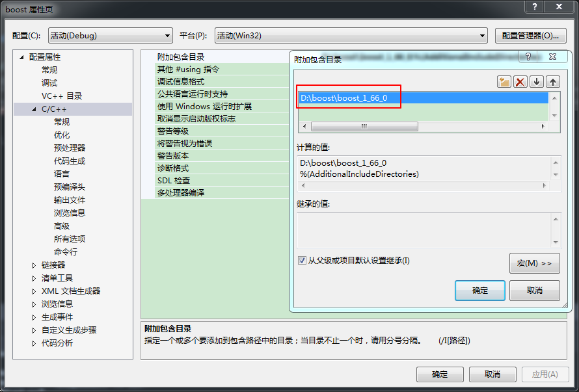Open the 配置管理器 button
579x392 pixels.
click(x=530, y=36)
